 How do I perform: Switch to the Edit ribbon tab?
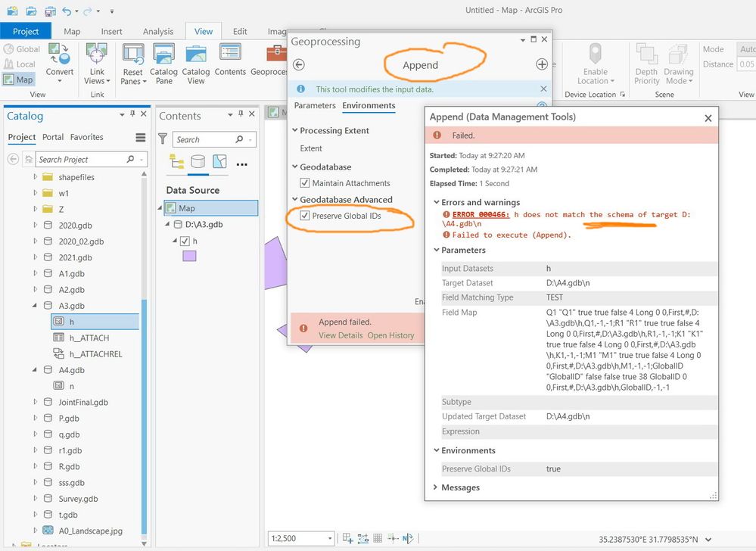[240, 31]
